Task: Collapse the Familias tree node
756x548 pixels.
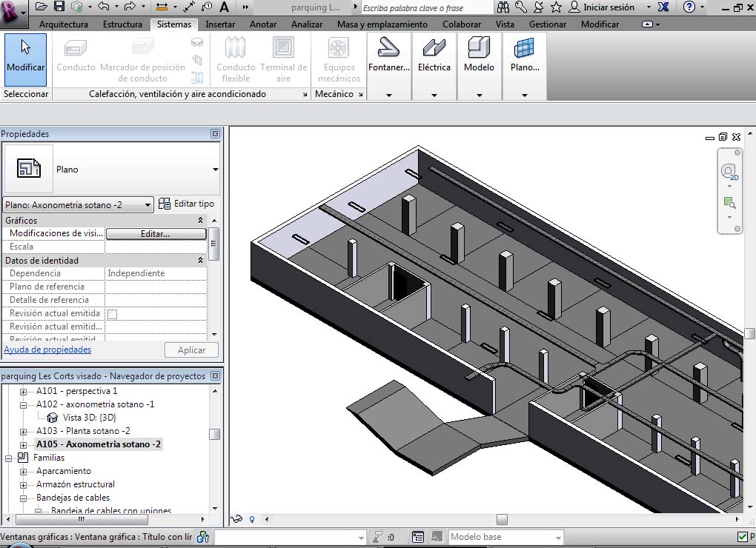Action: point(10,458)
